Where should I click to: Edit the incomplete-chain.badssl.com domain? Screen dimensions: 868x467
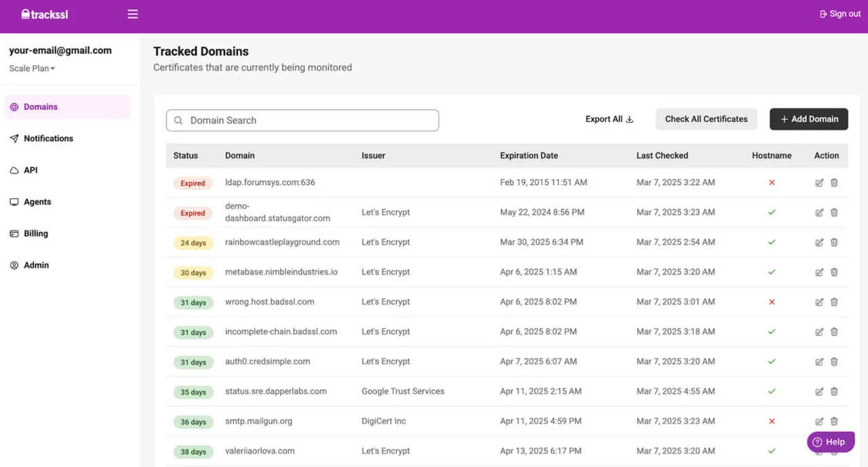[819, 332]
